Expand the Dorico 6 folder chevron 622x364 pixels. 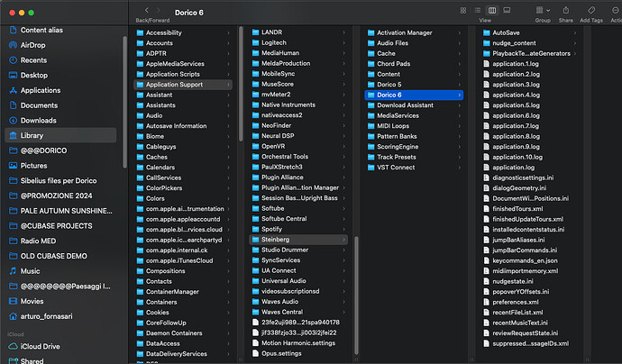[x=460, y=96]
